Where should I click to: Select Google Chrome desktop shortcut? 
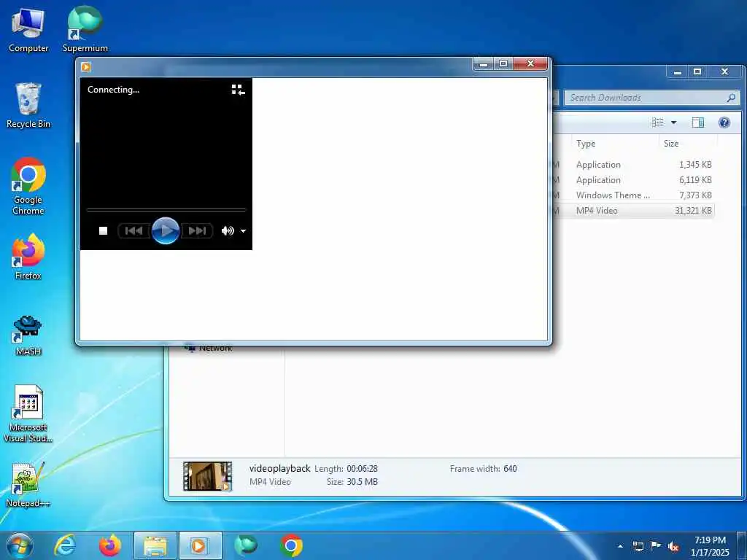pyautogui.click(x=28, y=186)
